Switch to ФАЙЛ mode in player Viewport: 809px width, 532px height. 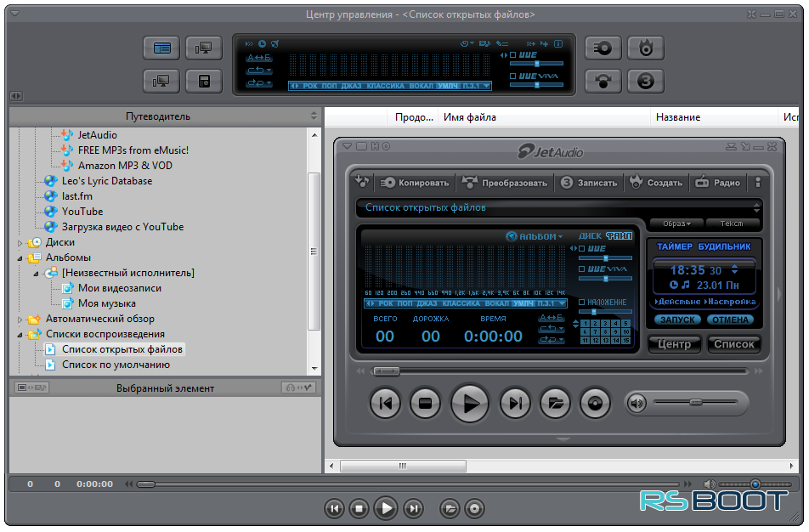click(619, 235)
